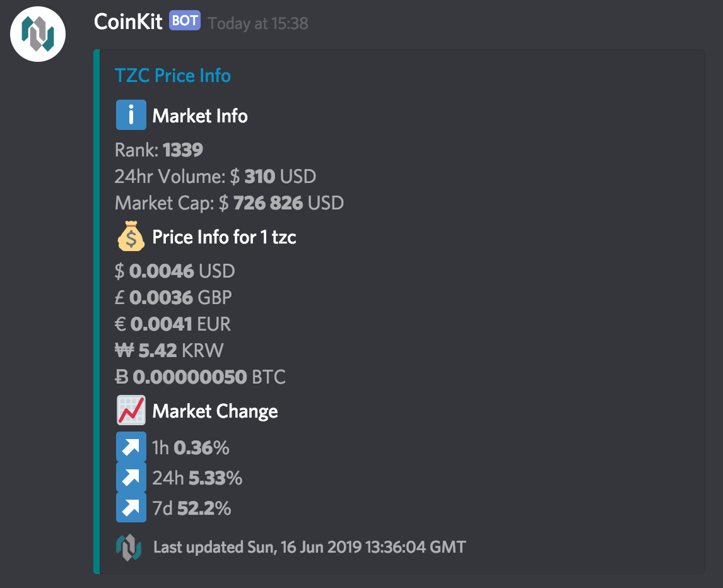Click the 0.0046 USD price
723x588 pixels.
coord(175,271)
